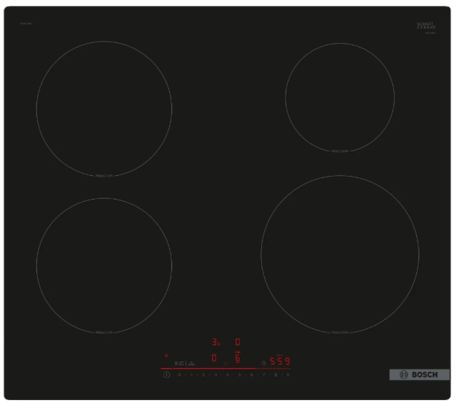This screenshot has height=403, width=457.
Task: Select the rear-left zone display showing 3
Action: pyautogui.click(x=216, y=342)
